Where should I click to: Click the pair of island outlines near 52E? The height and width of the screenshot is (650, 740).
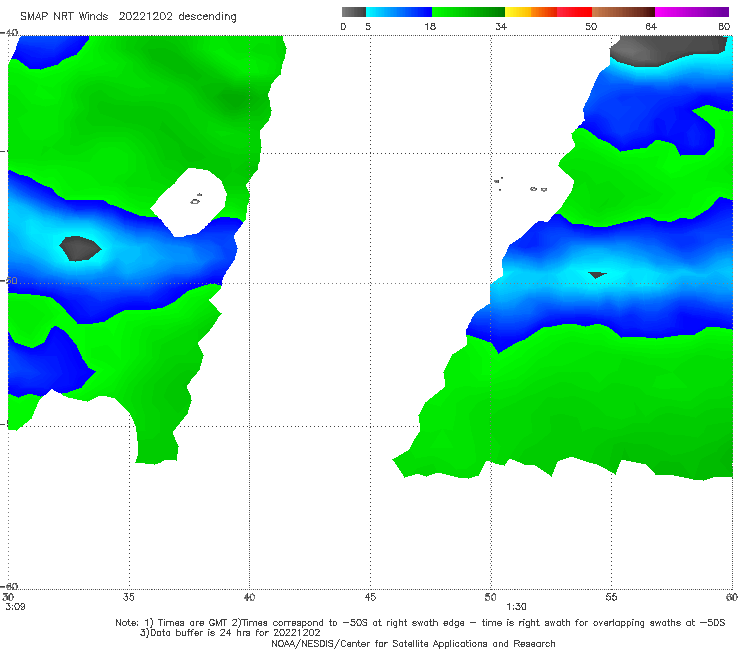538,189
